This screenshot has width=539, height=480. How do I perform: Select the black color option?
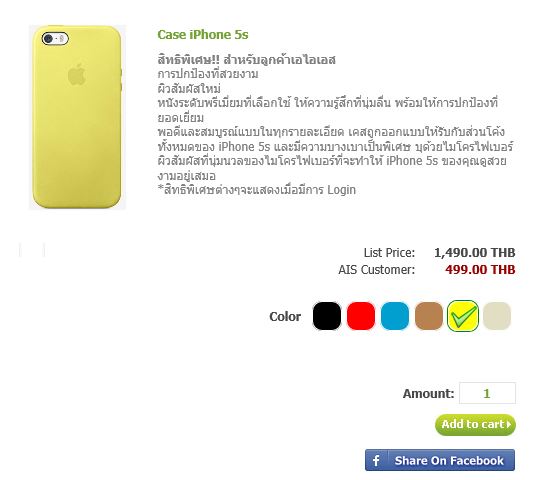point(327,316)
